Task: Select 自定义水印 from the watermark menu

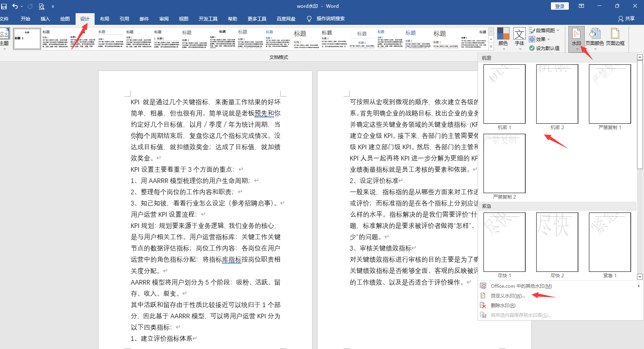Action: coord(506,295)
